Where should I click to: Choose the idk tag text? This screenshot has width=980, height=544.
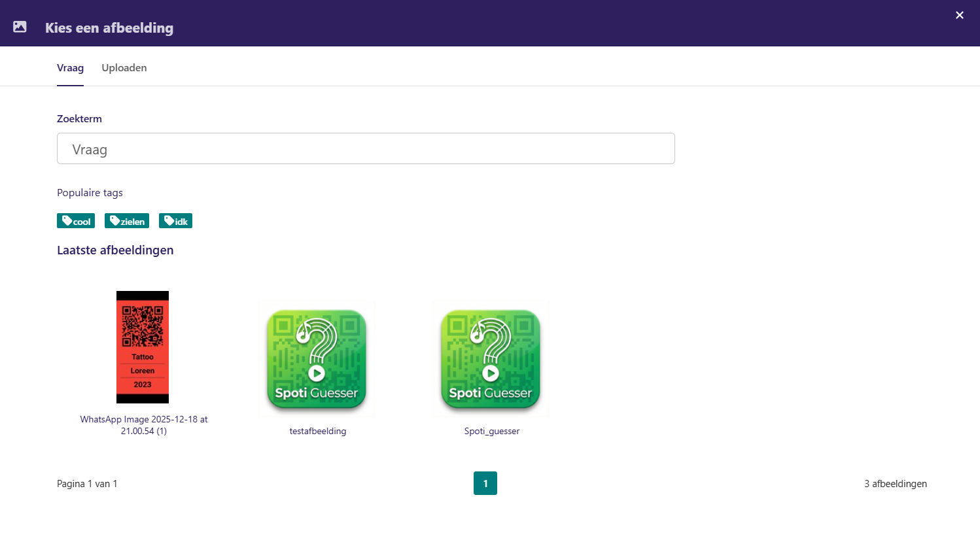coord(181,222)
